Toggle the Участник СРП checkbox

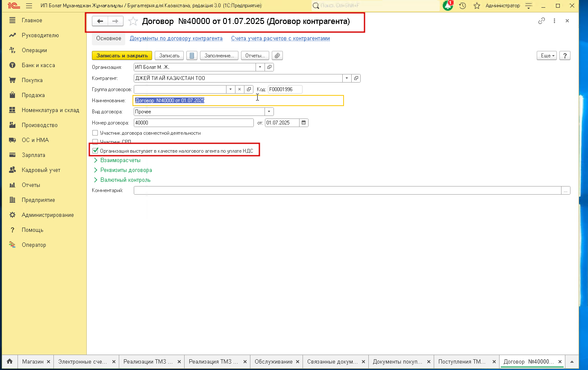pyautogui.click(x=95, y=142)
